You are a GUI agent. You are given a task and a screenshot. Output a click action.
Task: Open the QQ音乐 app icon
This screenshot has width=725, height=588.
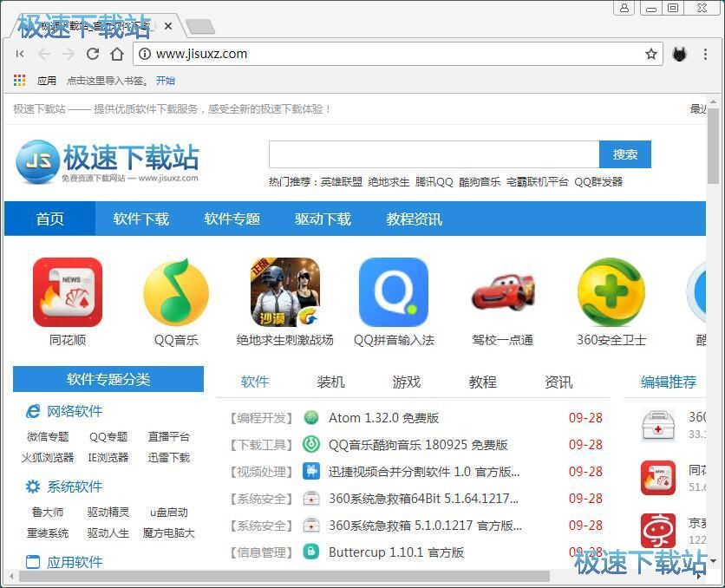[176, 292]
